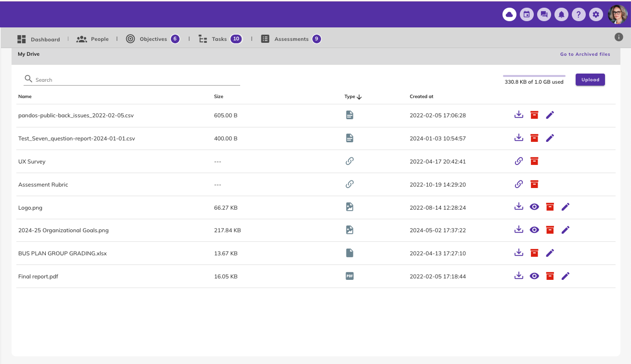This screenshot has height=364, width=631.
Task: Click the search magnifier icon
Action: (x=28, y=79)
